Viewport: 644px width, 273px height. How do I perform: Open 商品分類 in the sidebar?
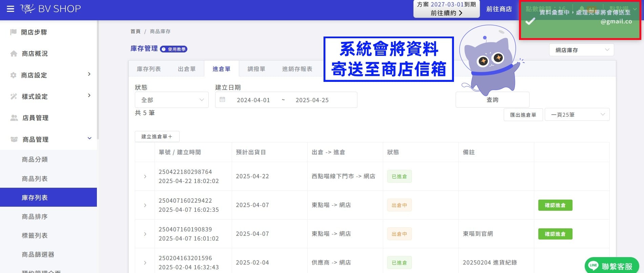48,159
